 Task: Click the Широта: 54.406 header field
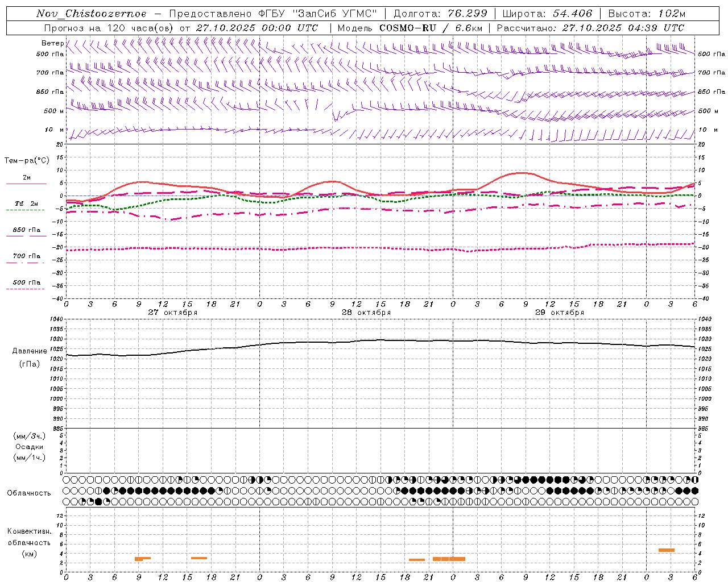click(547, 14)
